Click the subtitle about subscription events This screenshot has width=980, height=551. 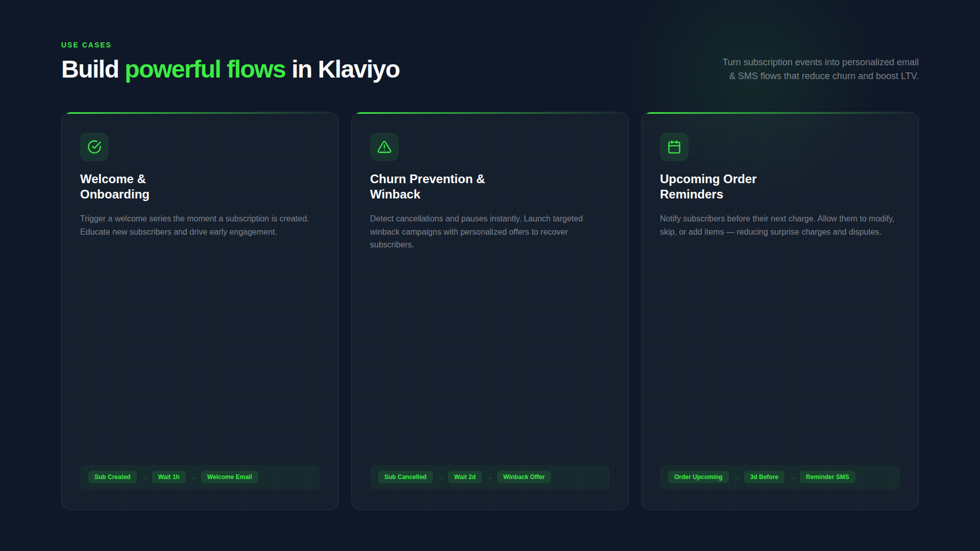coord(820,69)
